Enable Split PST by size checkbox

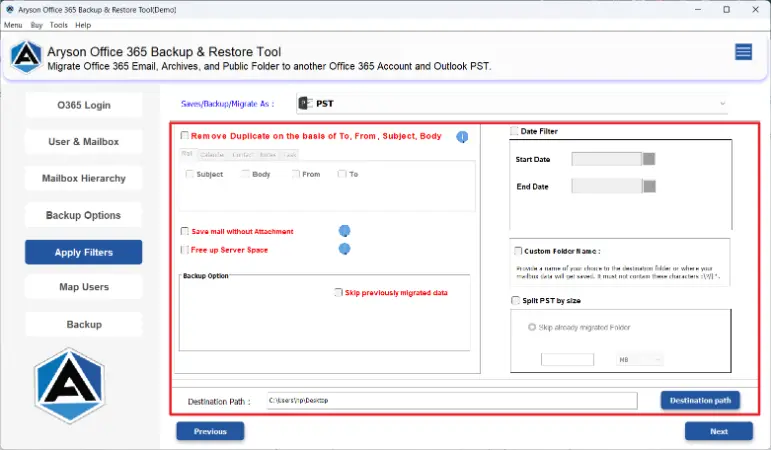point(516,300)
